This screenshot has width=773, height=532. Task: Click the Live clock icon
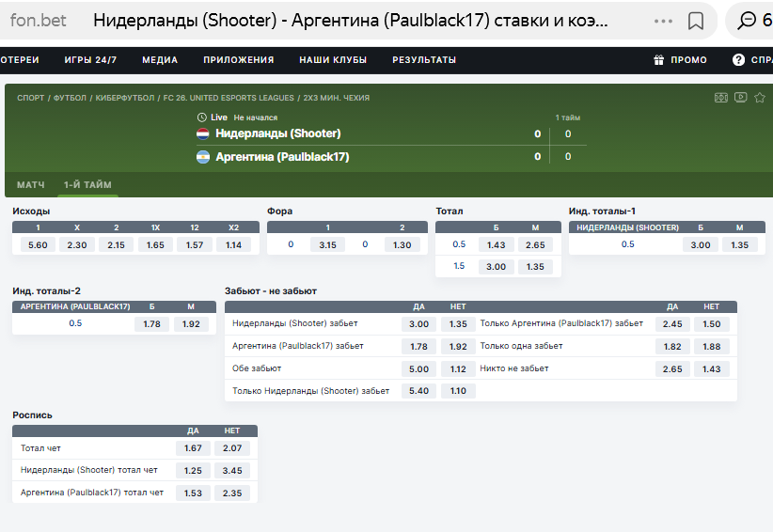(x=201, y=117)
